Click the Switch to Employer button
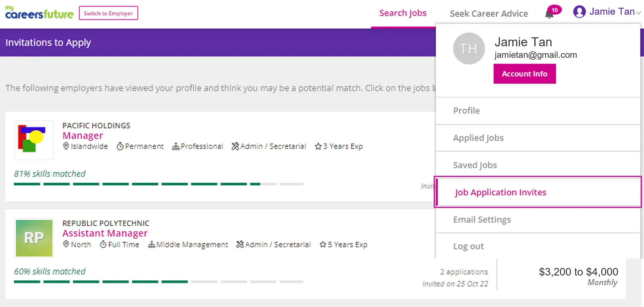 click(108, 13)
